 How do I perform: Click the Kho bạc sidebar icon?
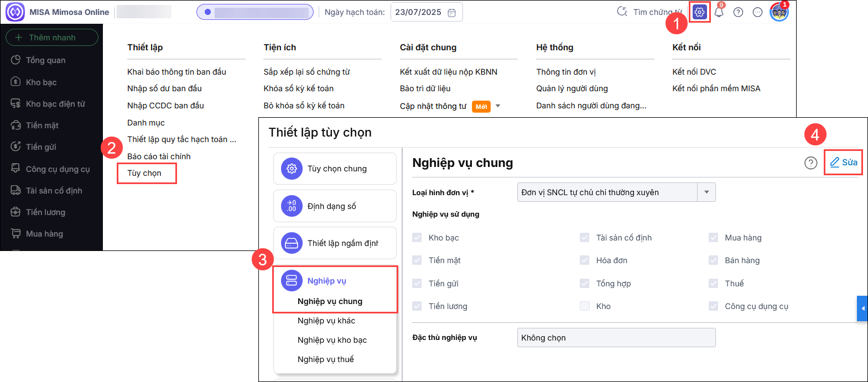[x=15, y=82]
